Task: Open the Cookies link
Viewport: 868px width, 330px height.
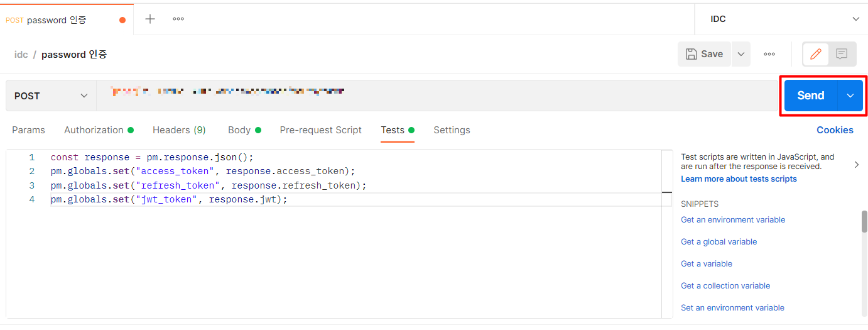Action: point(835,130)
